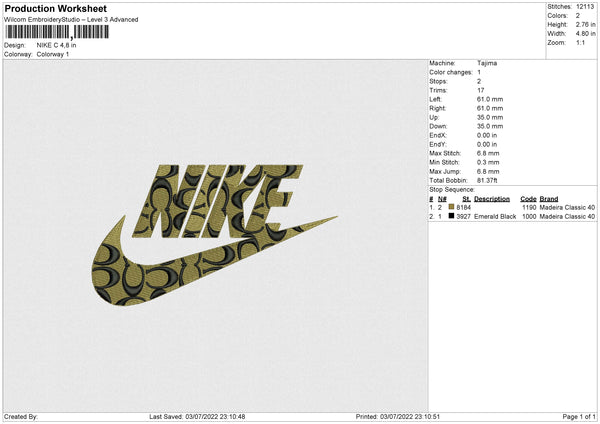Click the 'Created By:' label
Viewport: 600px width, 424px height.
click(x=21, y=417)
